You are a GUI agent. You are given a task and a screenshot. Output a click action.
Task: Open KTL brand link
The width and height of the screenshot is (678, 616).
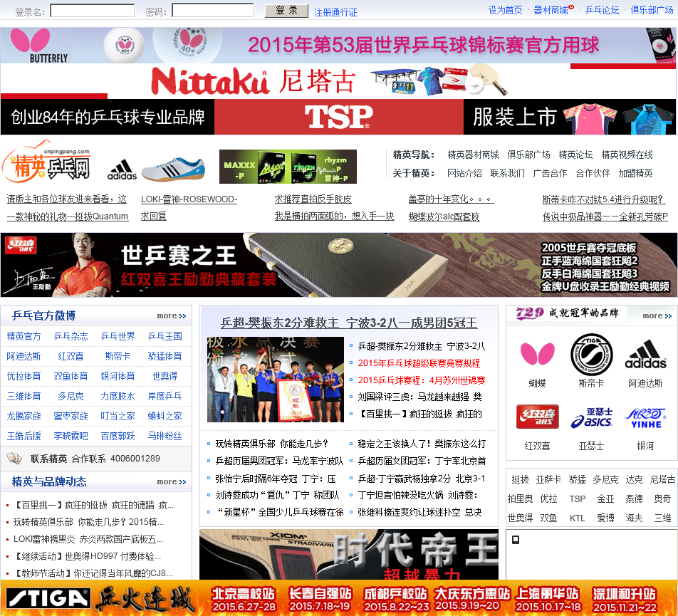click(578, 518)
